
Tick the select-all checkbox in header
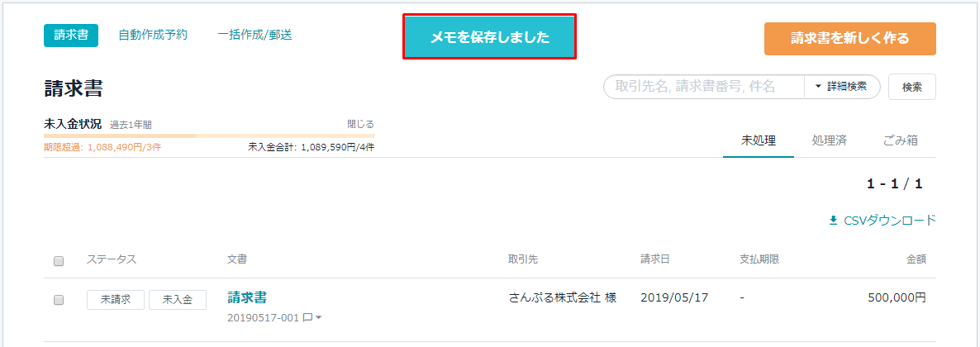(59, 261)
